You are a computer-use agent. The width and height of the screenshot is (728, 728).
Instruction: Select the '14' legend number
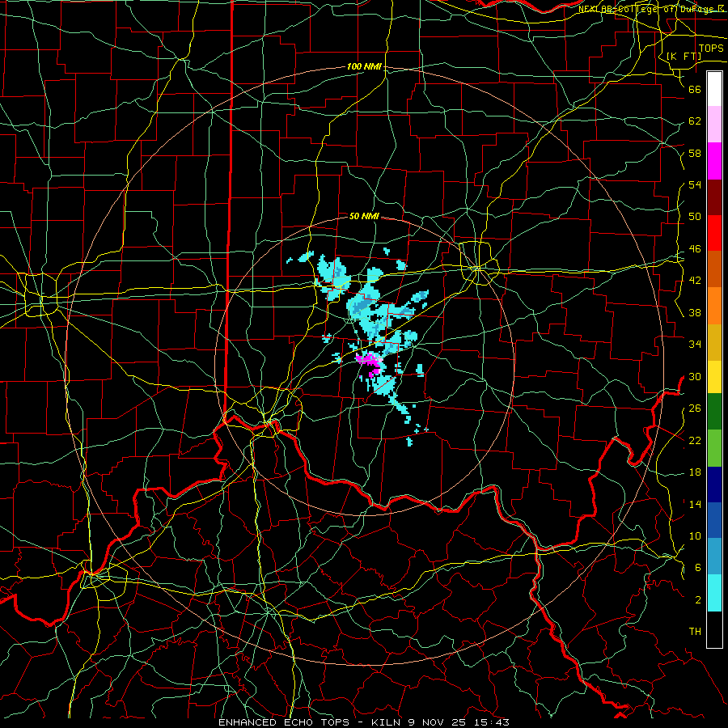coord(695,504)
